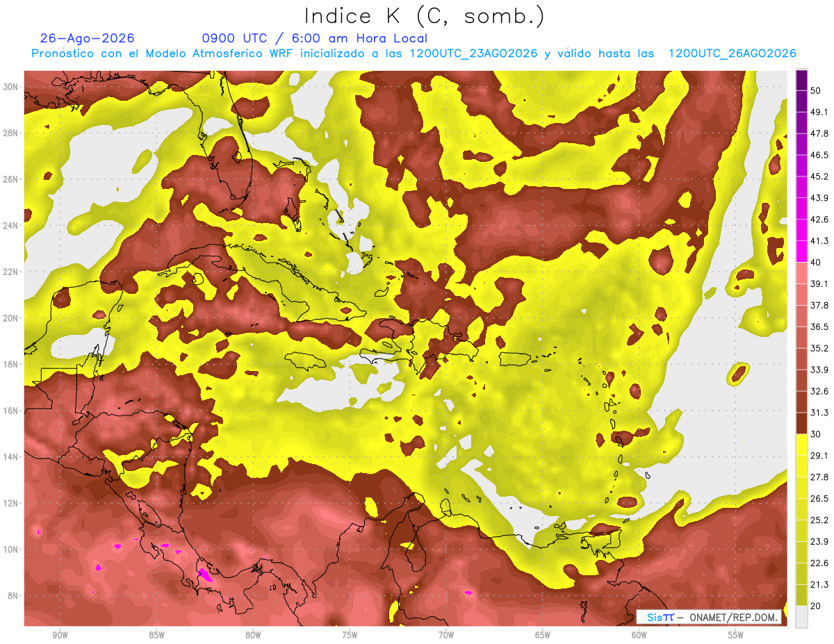Click colorbar value 20 without N
Screen dimensions: 834x644
(x=815, y=606)
